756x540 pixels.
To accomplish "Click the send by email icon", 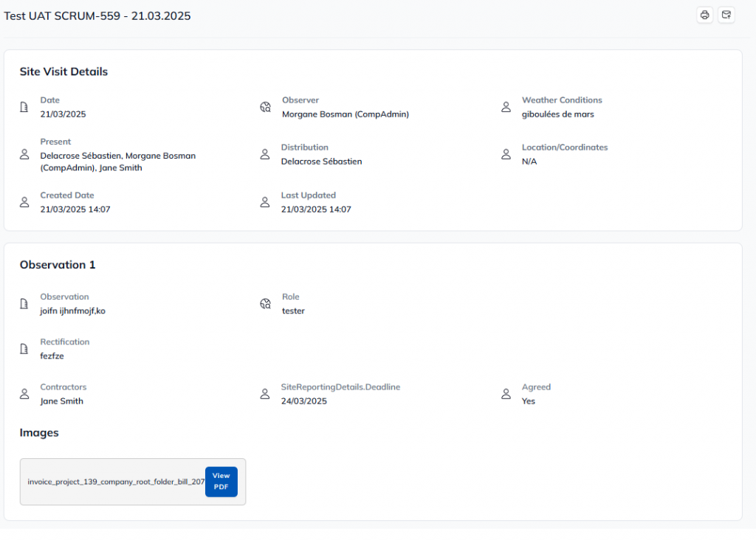I will point(726,15).
